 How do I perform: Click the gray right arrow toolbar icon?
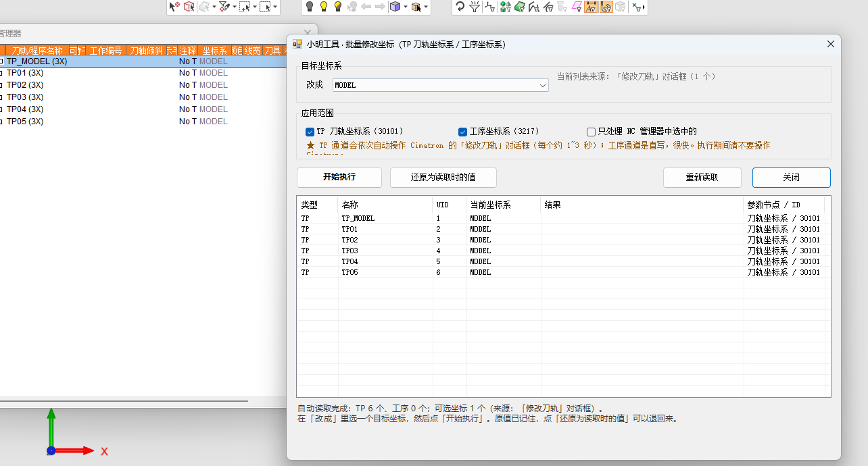(380, 7)
